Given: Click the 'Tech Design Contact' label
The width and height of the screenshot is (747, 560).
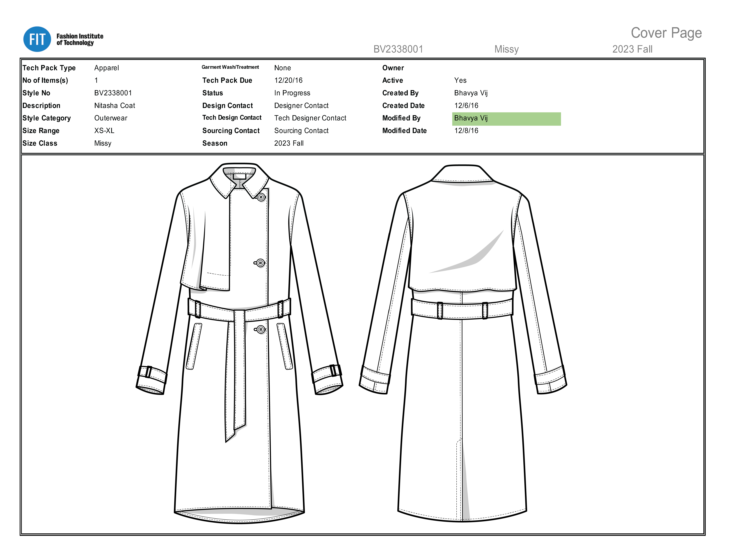Looking at the screenshot, I should coord(232,117).
